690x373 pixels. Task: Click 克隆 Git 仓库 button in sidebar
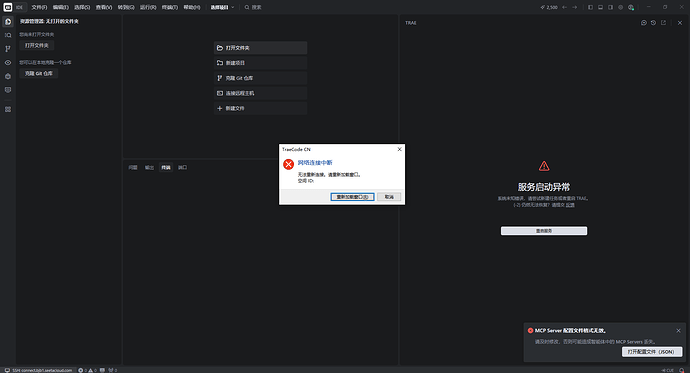click(x=39, y=73)
